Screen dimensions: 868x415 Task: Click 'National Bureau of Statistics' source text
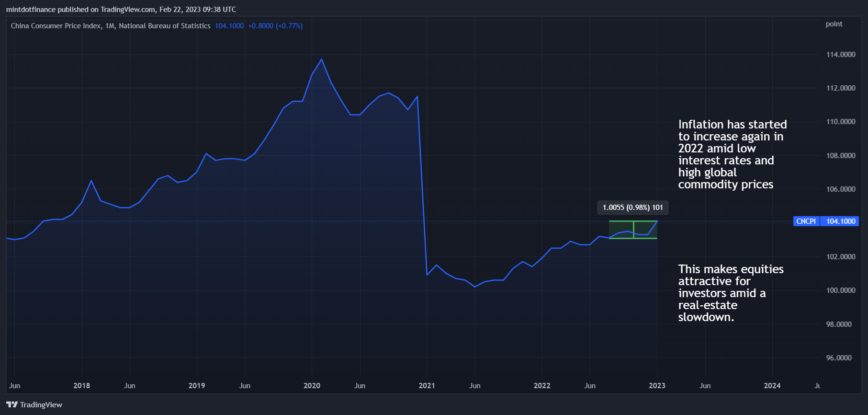pos(165,26)
